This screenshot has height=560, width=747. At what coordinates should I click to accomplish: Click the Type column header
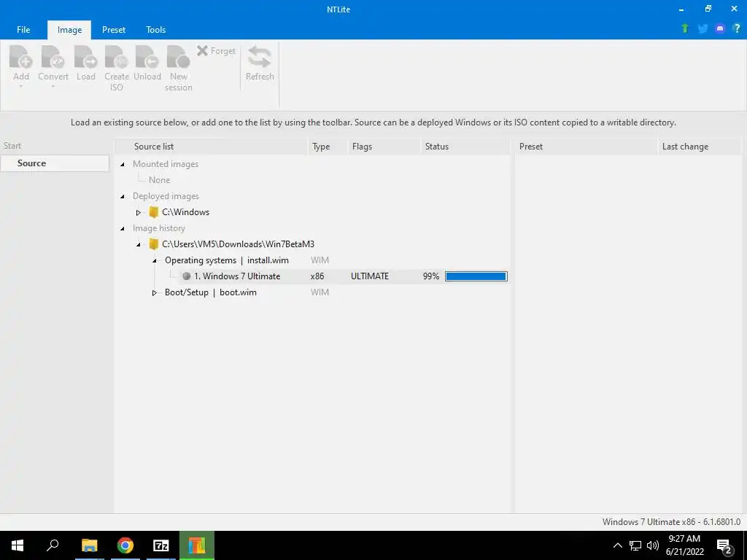pos(328,146)
